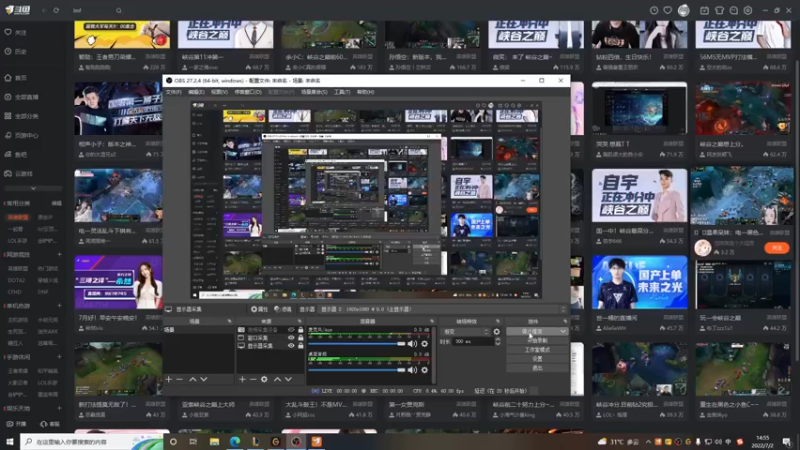Expand the 娱乐天地 category with its plus
This screenshot has height=450, width=800.
59,408
